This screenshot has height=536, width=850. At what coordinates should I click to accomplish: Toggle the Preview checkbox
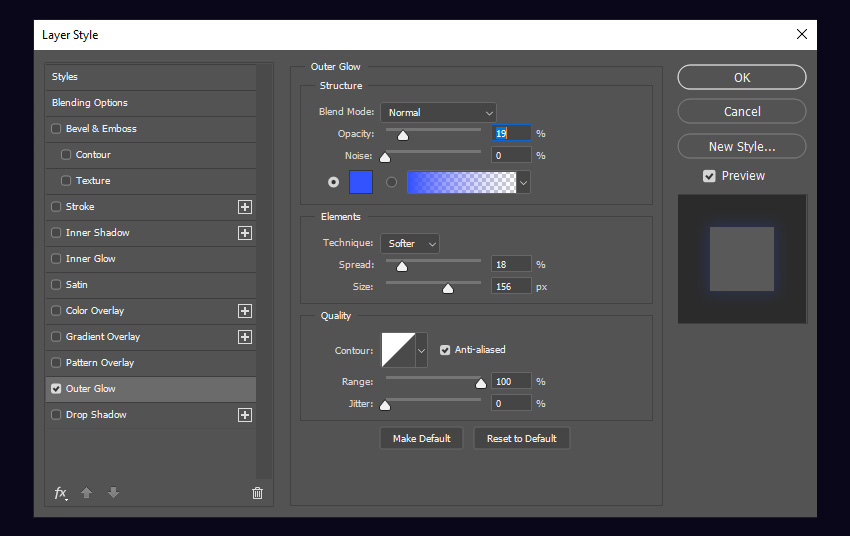click(709, 176)
